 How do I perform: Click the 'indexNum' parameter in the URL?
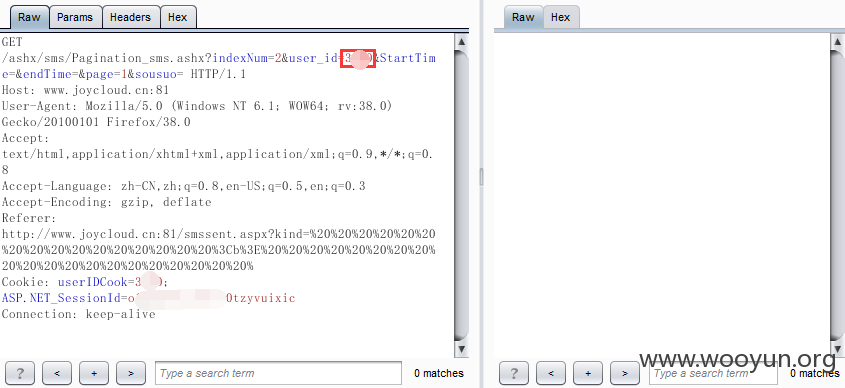(x=240, y=58)
